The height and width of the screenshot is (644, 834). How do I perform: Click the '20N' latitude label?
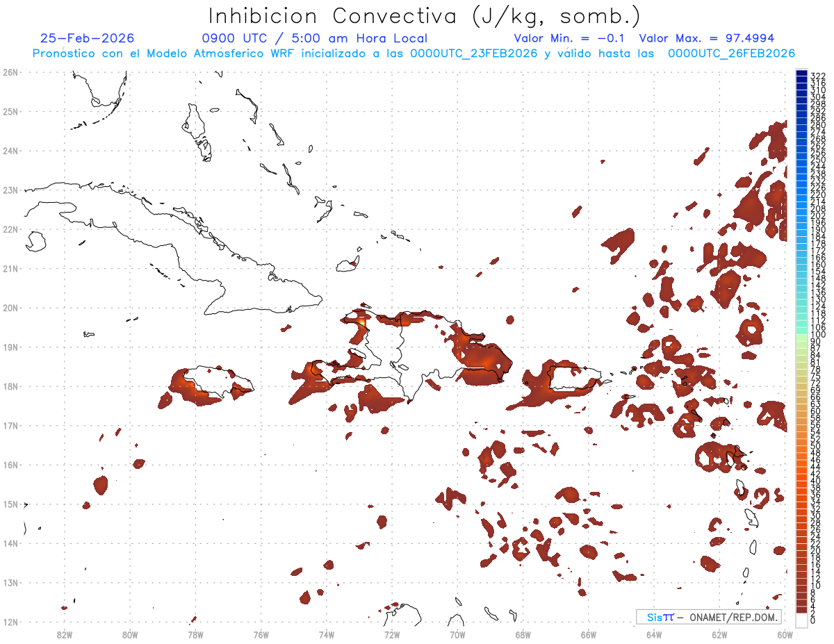10,308
